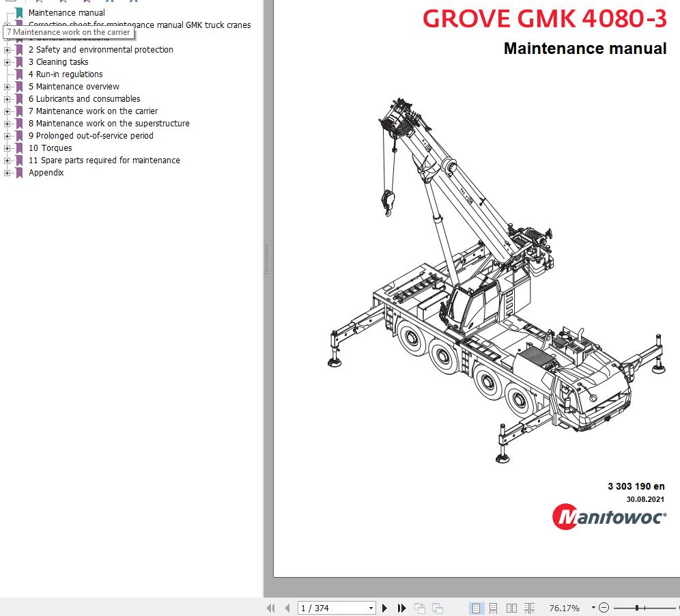
Task: Expand the 10 Torques bookmark
Action: coord(7,148)
